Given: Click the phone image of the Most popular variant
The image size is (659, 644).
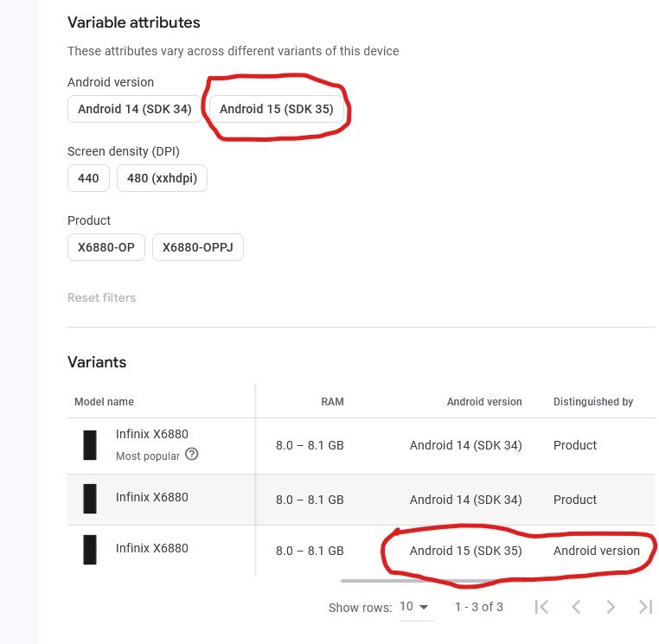Looking at the screenshot, I should pos(90,445).
